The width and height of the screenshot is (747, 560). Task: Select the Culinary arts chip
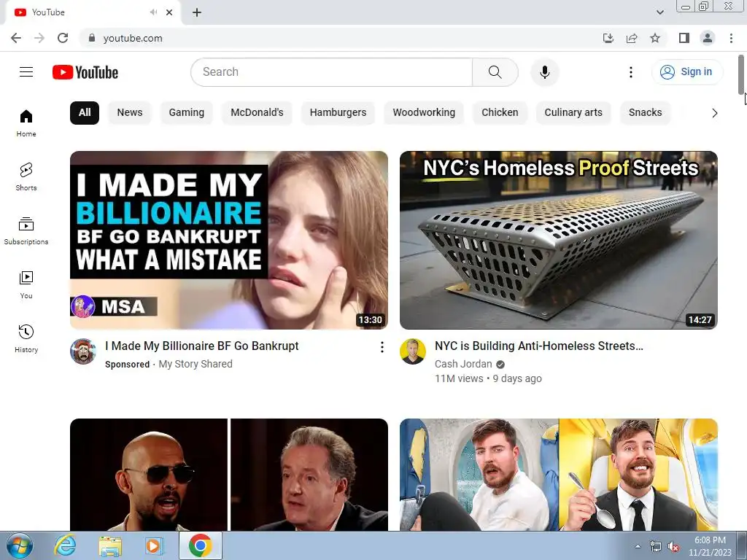click(x=573, y=113)
